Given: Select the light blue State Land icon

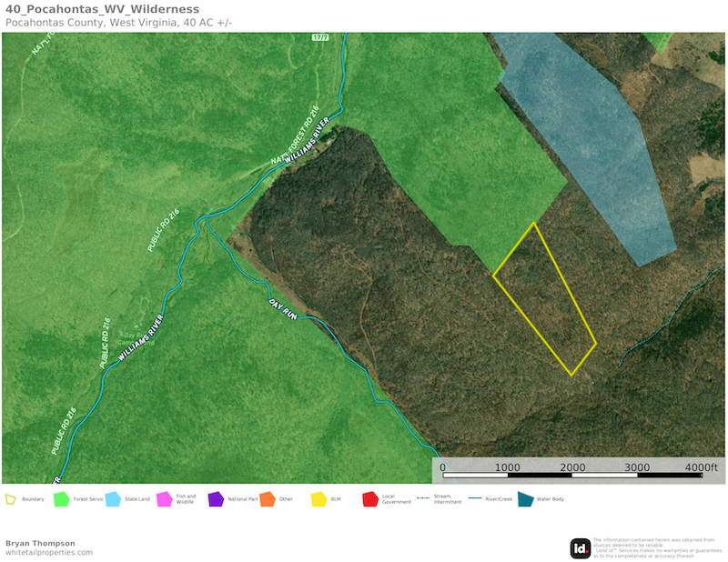Looking at the screenshot, I should (113, 499).
